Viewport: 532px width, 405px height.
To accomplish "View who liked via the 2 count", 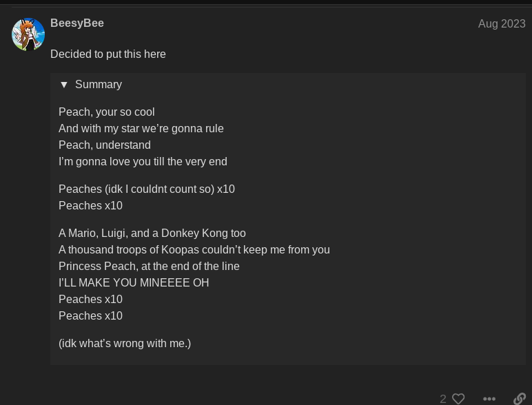I will [443, 399].
